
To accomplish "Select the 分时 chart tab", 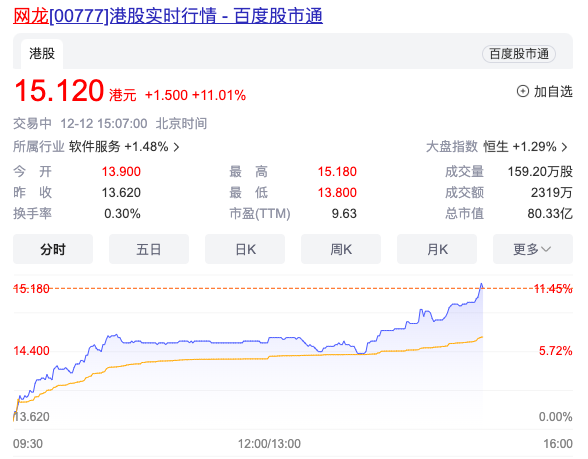I will [x=53, y=249].
